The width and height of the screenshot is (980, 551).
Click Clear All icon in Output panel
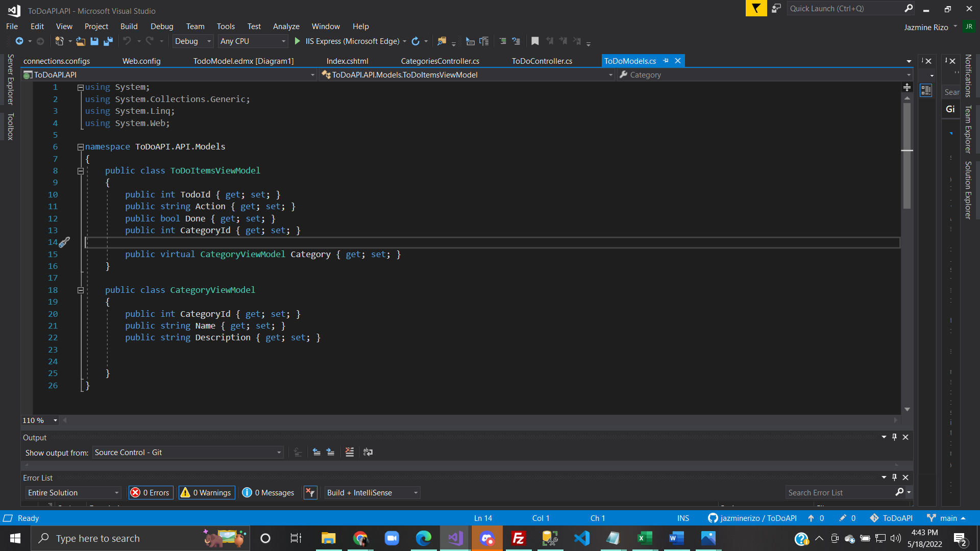[x=350, y=453]
